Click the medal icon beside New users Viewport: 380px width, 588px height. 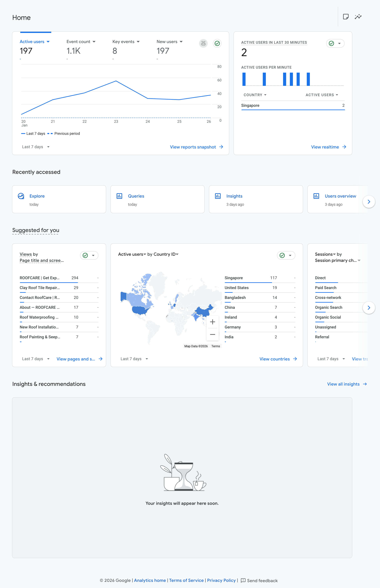pos(203,43)
